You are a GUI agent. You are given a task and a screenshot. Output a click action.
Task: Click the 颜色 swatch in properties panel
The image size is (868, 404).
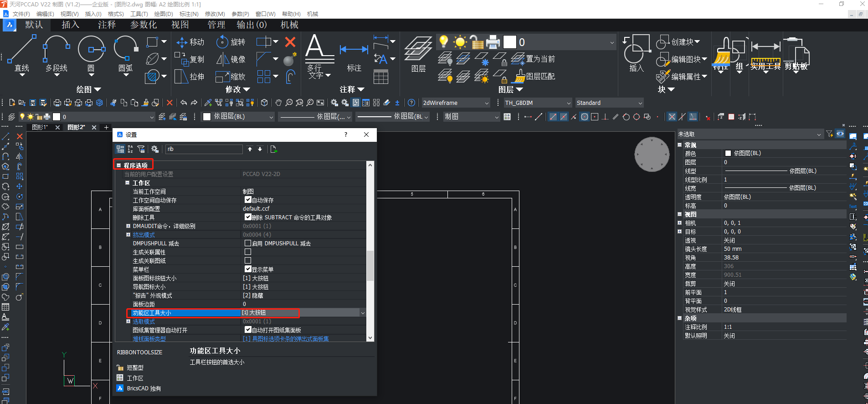tap(728, 153)
